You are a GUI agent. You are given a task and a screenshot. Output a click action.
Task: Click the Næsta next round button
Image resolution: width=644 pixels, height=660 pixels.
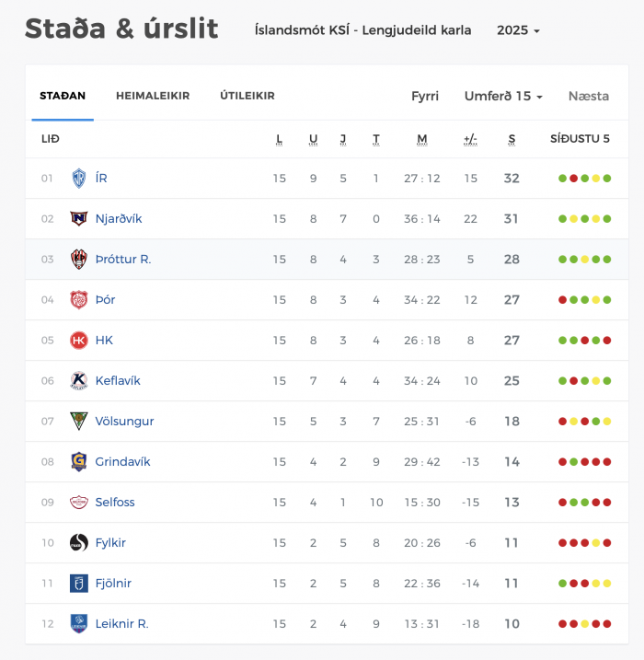[x=589, y=96]
